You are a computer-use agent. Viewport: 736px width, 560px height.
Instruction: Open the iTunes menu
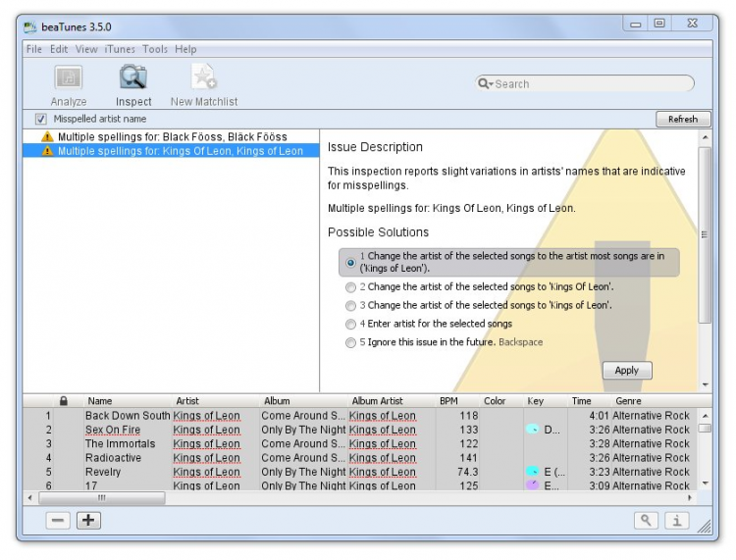point(120,49)
